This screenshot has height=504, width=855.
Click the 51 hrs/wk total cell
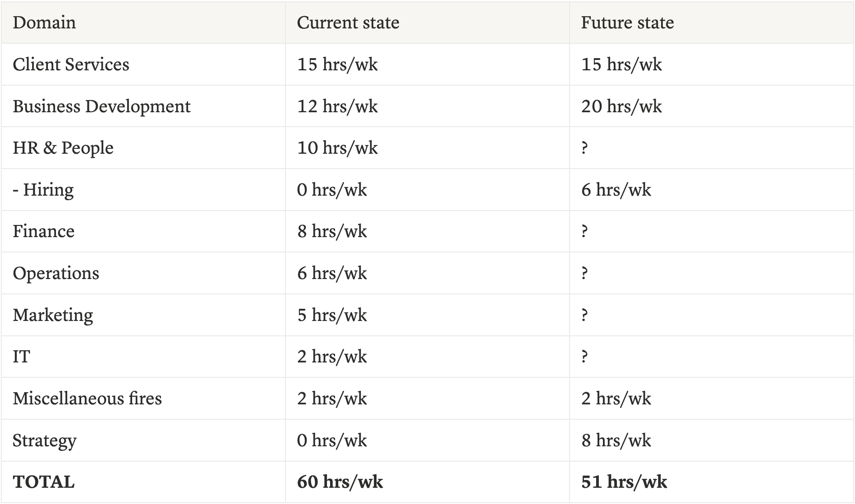624,482
